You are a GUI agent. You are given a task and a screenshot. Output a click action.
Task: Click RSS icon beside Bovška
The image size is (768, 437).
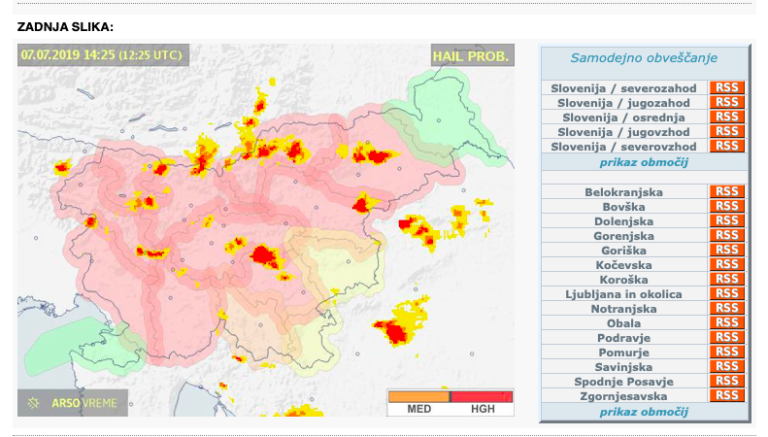tap(727, 206)
